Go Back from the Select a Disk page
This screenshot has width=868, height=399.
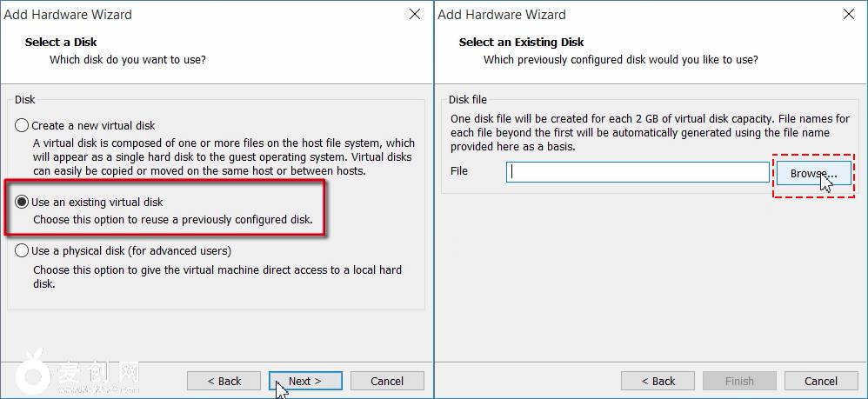[x=224, y=381]
